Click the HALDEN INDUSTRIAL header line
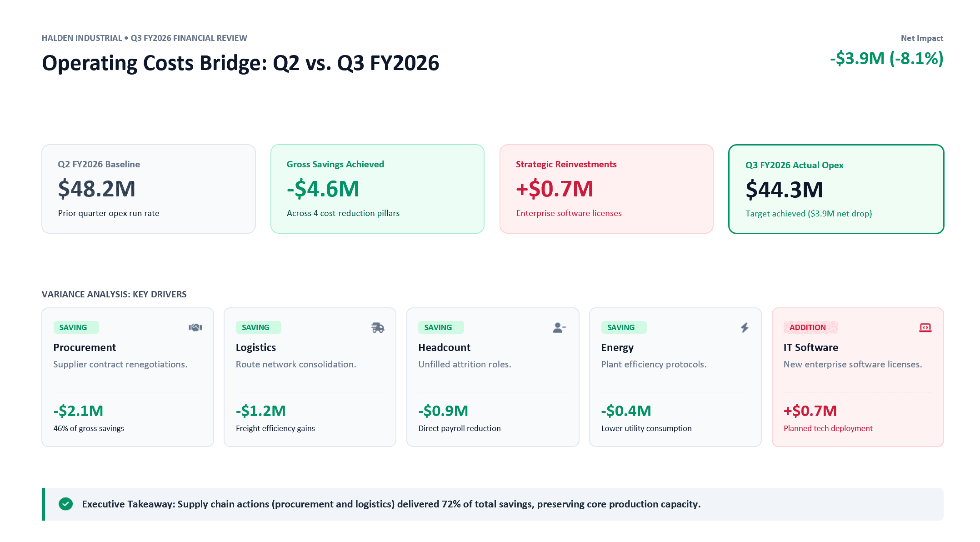The image size is (980, 542). (145, 38)
